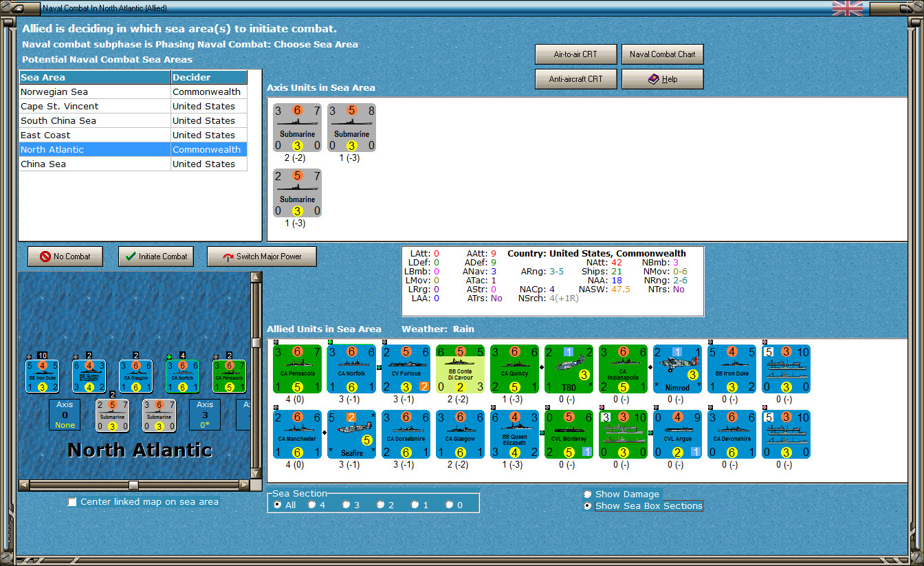
Task: Select the highlighted North Atlantic row
Action: [133, 149]
